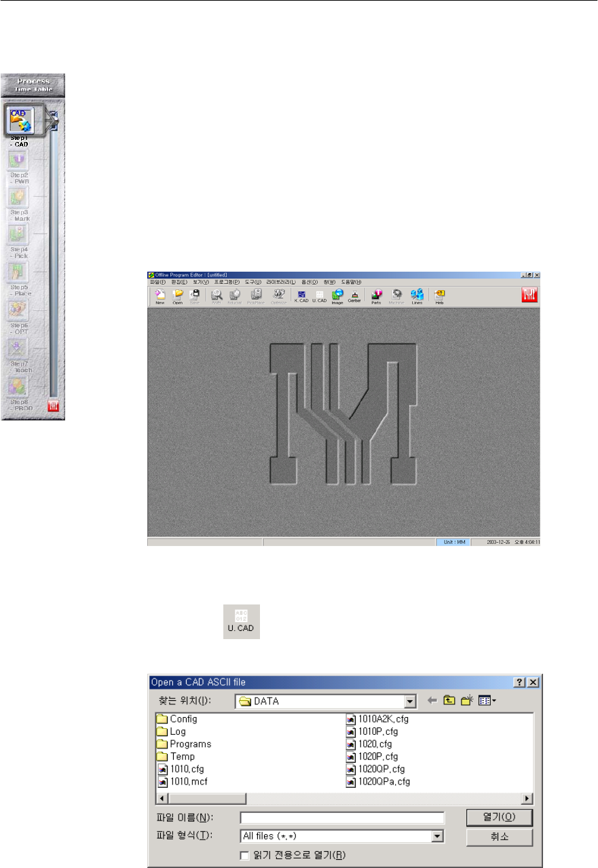598x868 pixels.
Task: Click the Process Time Table header button
Action: (x=33, y=85)
